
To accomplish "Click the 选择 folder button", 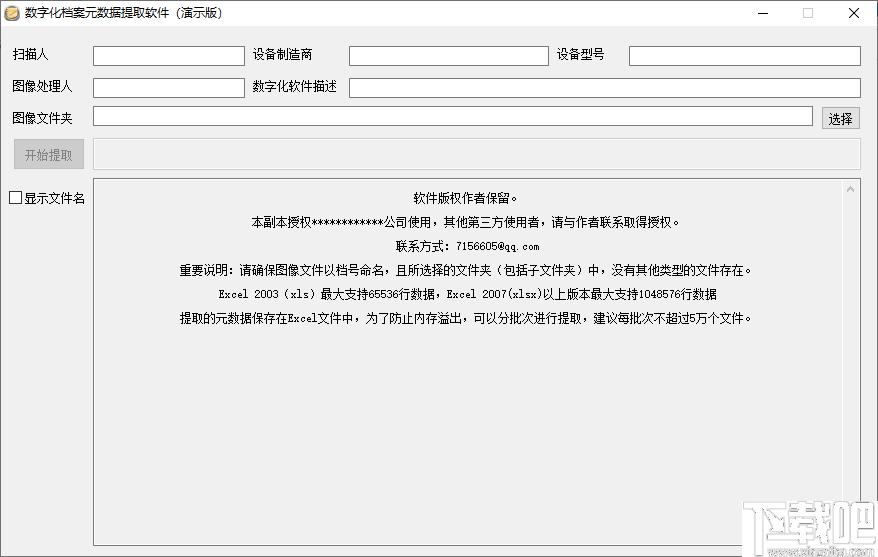I will (840, 119).
